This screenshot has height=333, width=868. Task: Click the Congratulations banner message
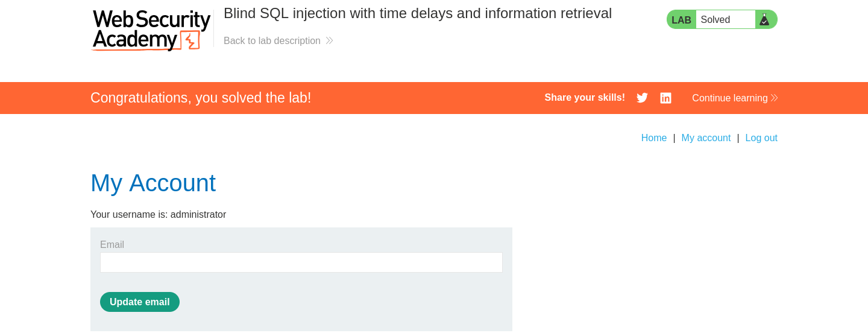click(x=201, y=98)
